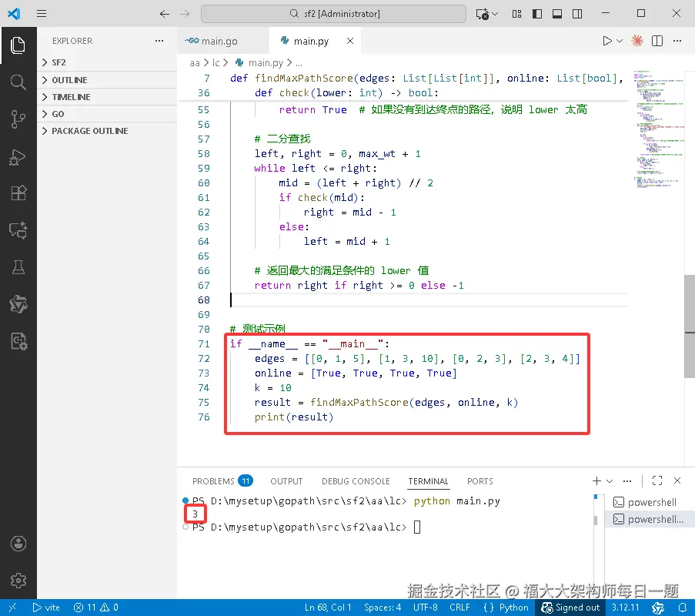This screenshot has height=616, width=695.
Task: Toggle the primary side bar
Action: click(537, 14)
